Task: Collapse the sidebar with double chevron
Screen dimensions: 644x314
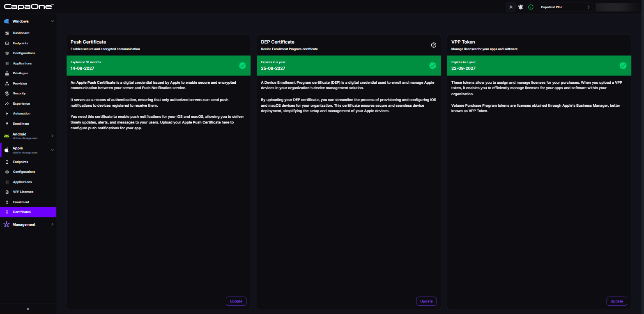Action: pyautogui.click(x=28, y=309)
